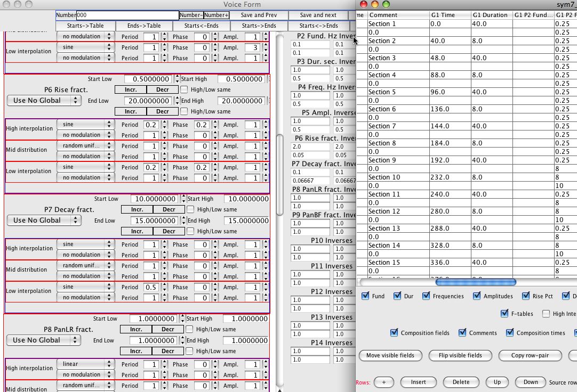This screenshot has width=577, height=392.
Task: Click the Move visible fields button
Action: 390,355
